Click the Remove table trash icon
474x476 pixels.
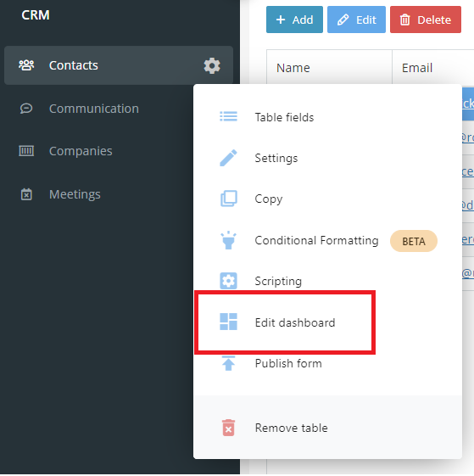(x=228, y=428)
